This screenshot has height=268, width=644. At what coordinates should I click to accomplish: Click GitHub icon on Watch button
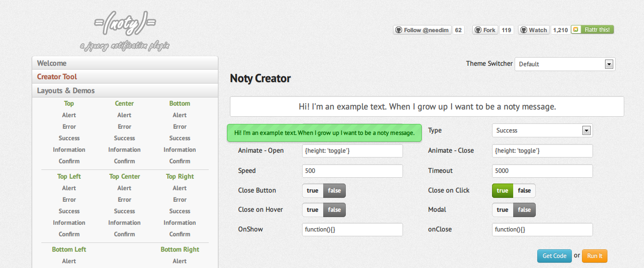click(524, 30)
